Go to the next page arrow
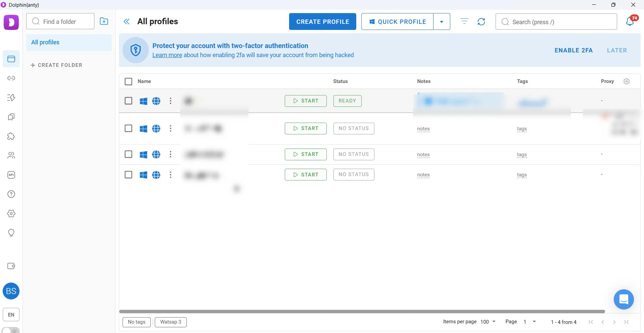This screenshot has width=644, height=333. (x=614, y=322)
